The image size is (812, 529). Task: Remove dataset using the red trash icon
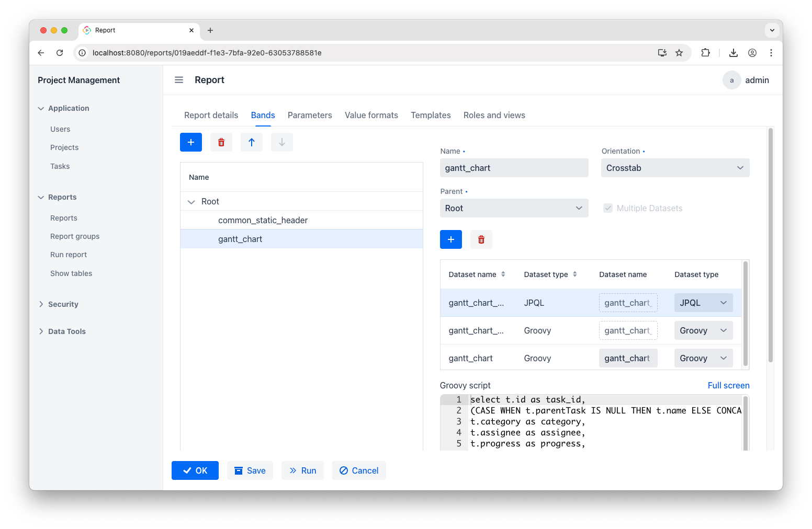[481, 239]
